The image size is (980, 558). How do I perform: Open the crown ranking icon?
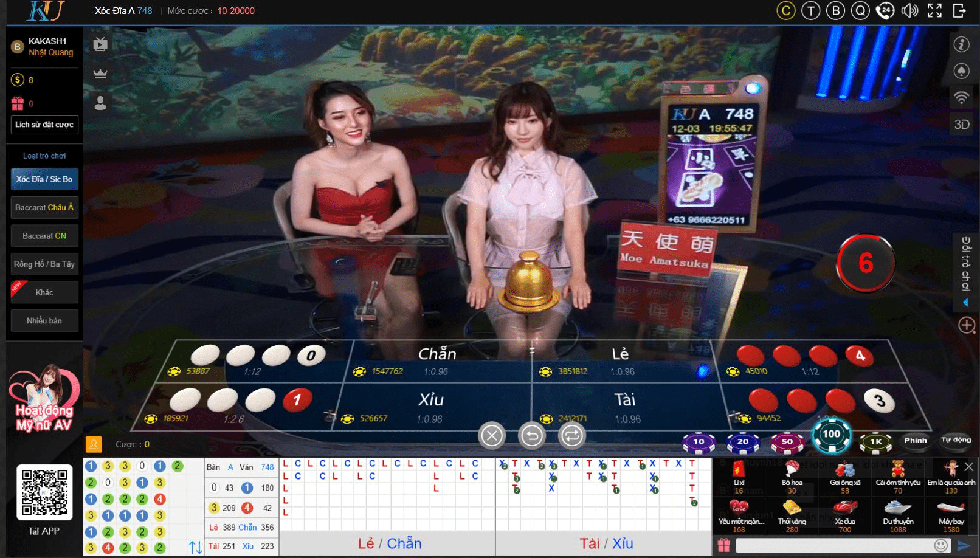[x=100, y=74]
